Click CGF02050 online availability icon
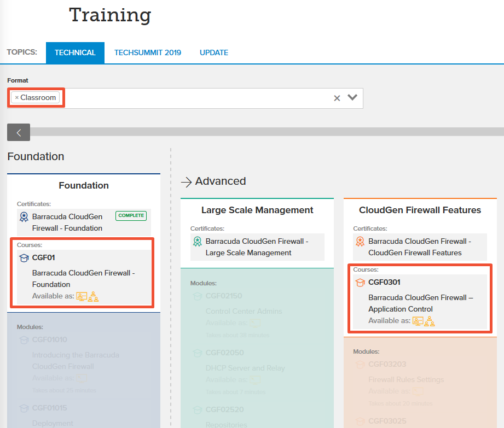 [x=255, y=380]
